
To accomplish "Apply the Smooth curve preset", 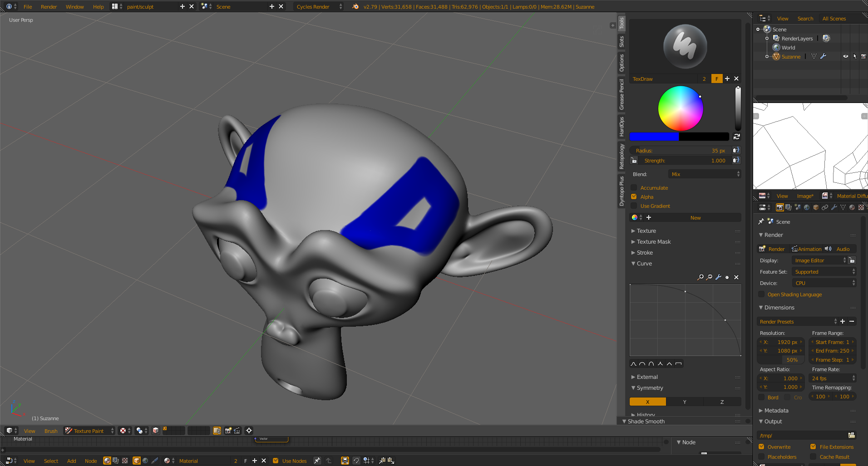I will (633, 364).
